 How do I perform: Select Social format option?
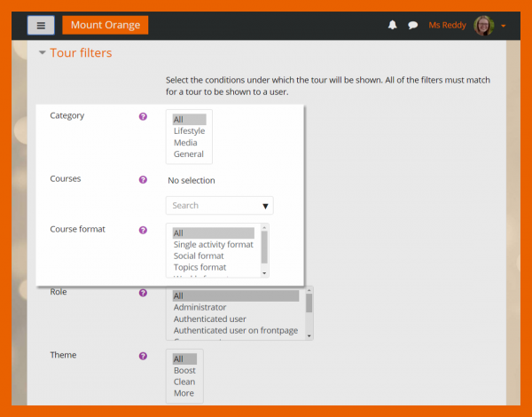pos(213,256)
